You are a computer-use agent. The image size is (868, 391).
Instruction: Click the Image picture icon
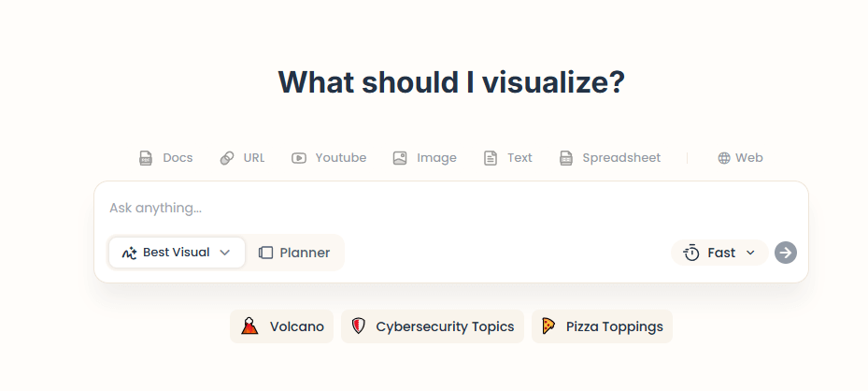400,158
